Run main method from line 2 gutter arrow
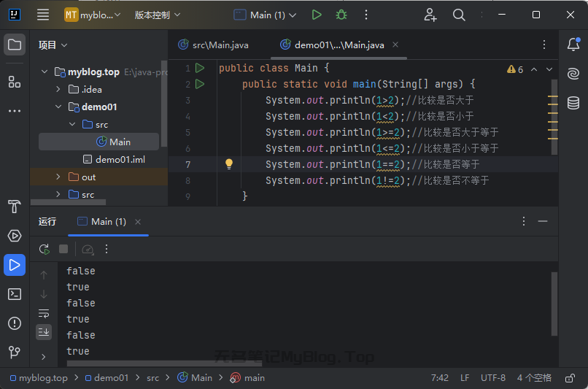588x389 pixels. pos(200,84)
